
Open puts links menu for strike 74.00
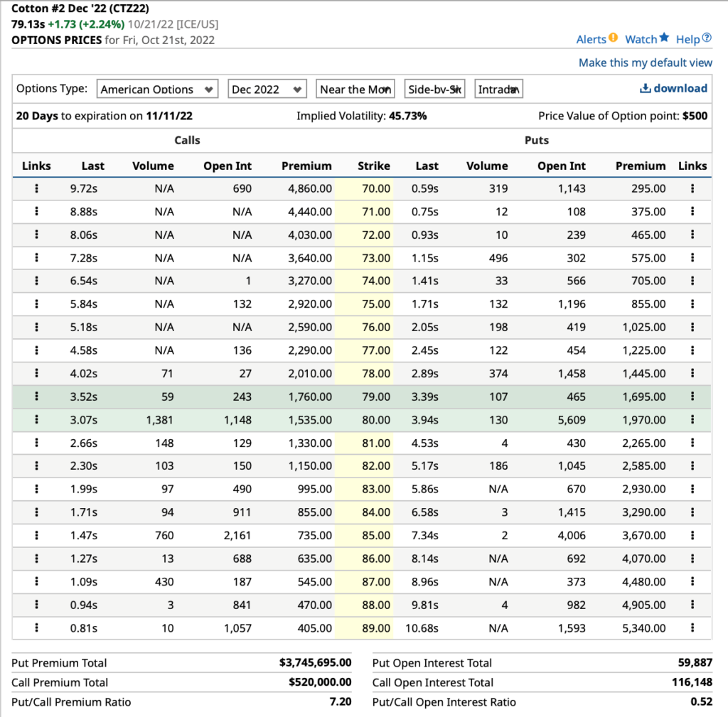[692, 281]
